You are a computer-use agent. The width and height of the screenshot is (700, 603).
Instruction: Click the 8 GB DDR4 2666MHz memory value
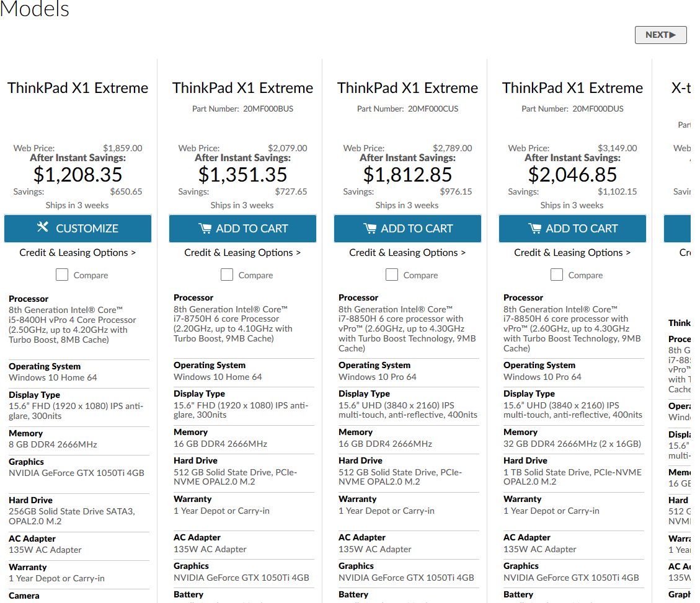point(53,444)
